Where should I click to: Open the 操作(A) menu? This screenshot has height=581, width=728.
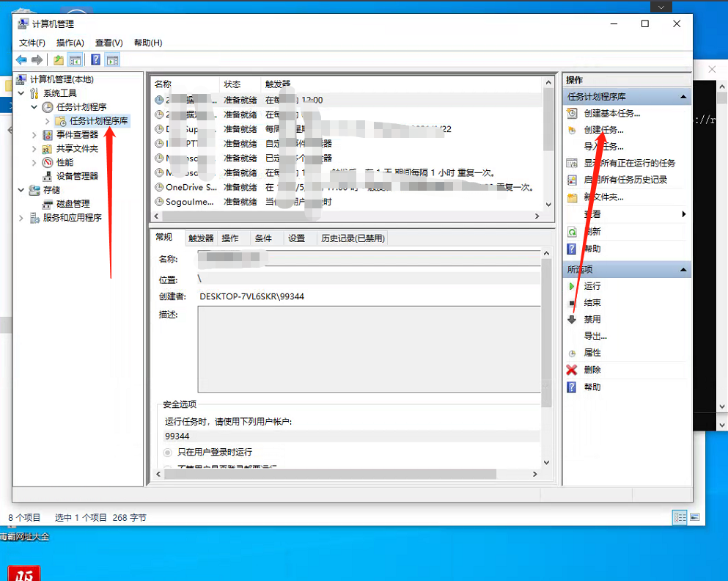point(70,43)
